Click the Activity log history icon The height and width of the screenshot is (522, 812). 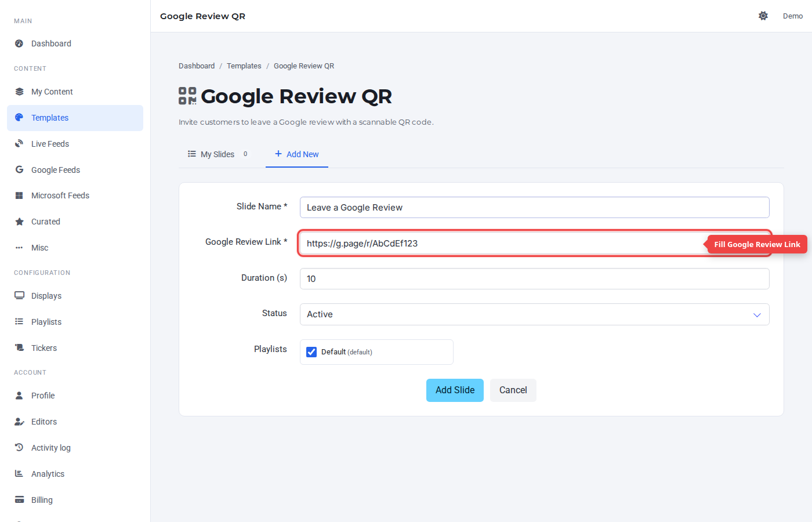[19, 448]
